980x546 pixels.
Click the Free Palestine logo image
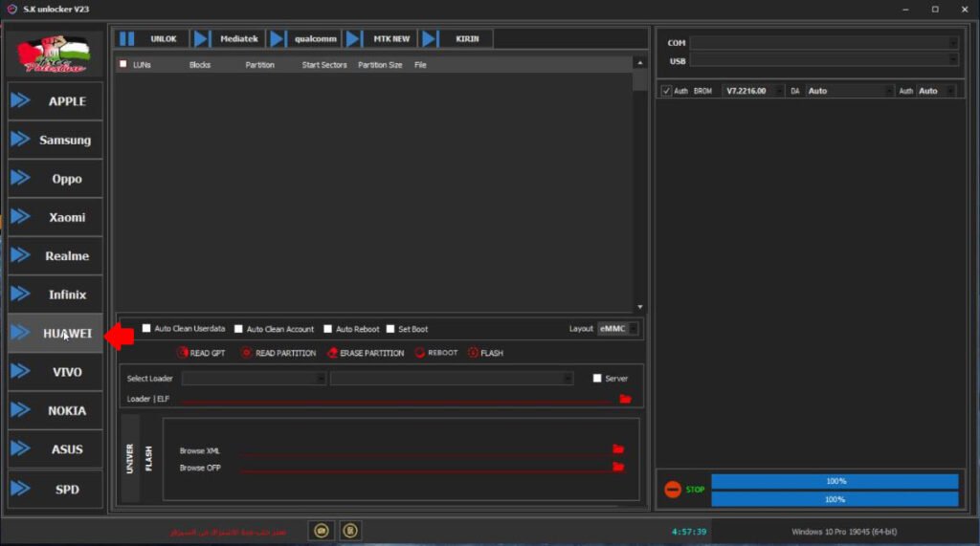click(55, 54)
